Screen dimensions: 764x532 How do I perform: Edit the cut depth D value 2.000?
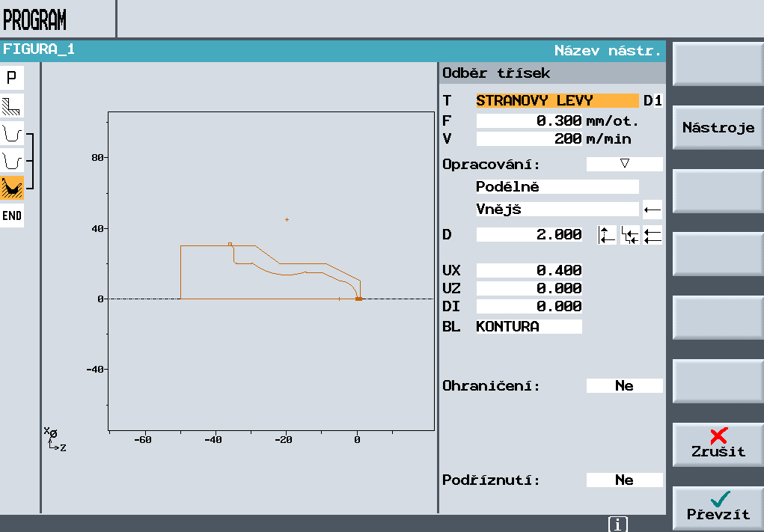coord(528,234)
